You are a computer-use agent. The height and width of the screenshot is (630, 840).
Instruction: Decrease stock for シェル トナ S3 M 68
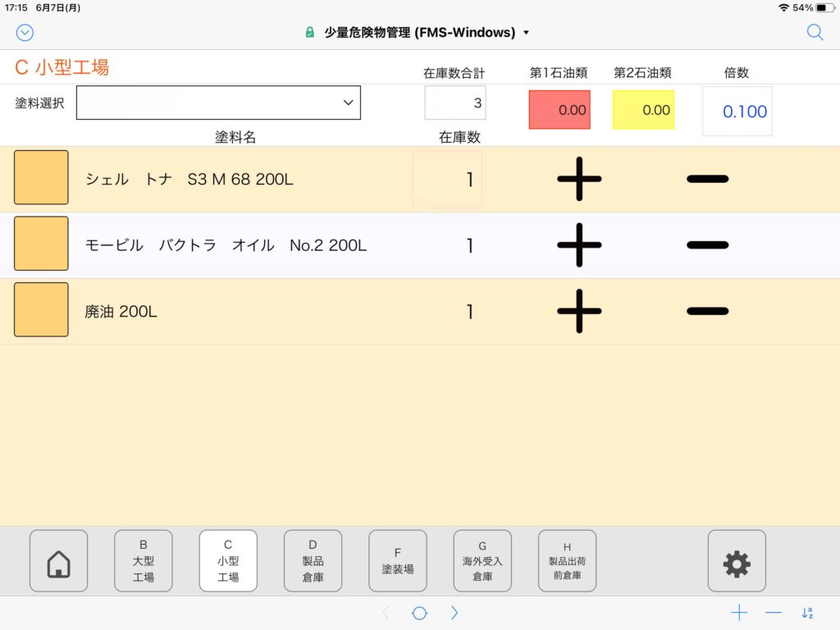[707, 178]
